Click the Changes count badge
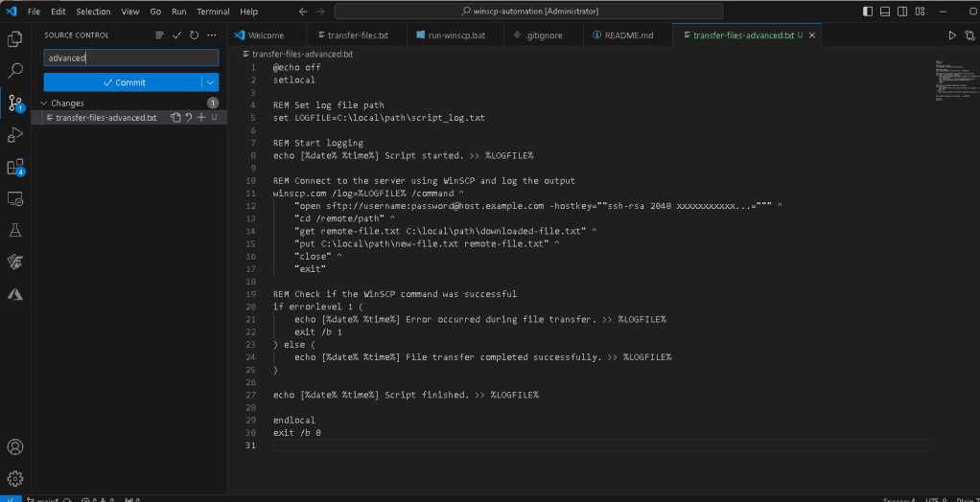Image resolution: width=980 pixels, height=502 pixels. click(213, 103)
